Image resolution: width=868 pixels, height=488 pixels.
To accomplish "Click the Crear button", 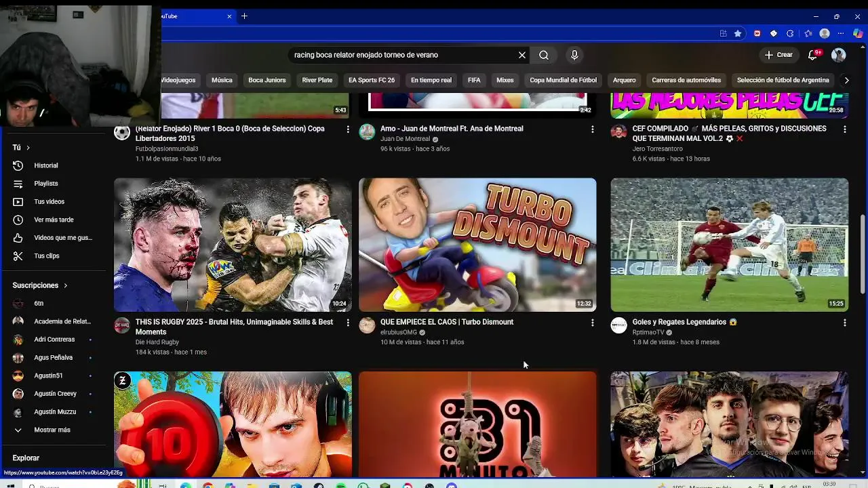I will tap(778, 55).
